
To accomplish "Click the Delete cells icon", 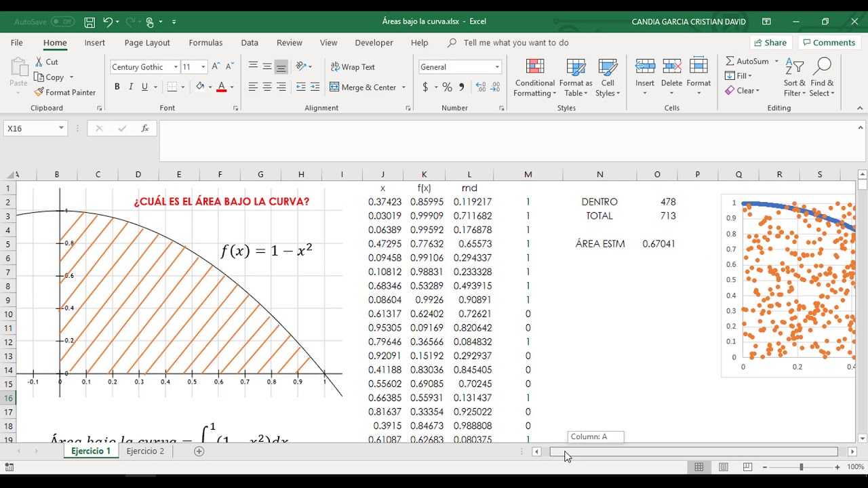I will pos(671,66).
